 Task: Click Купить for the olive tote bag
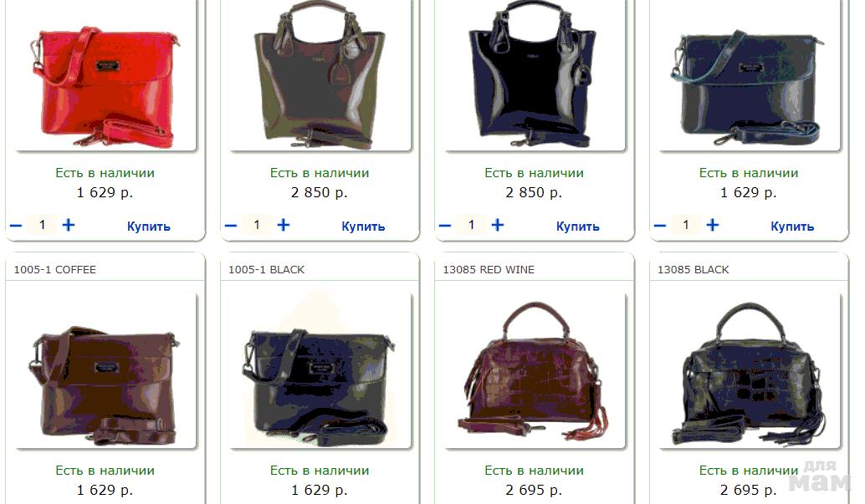click(x=363, y=226)
